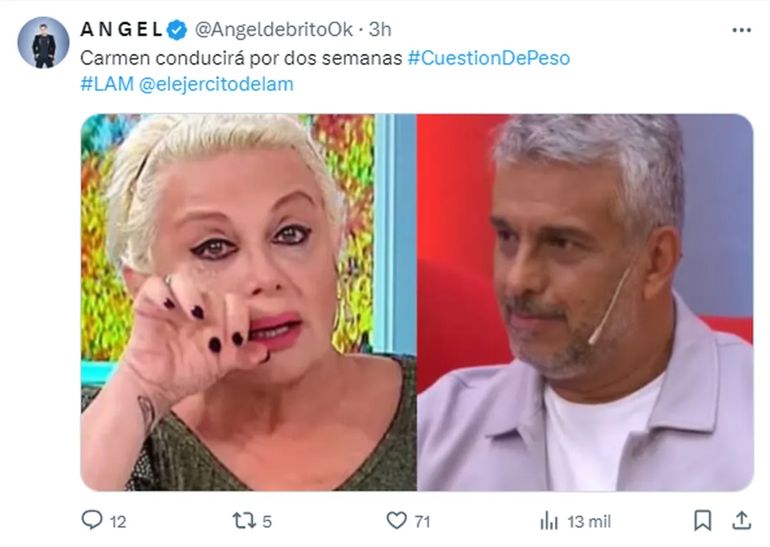This screenshot has height=547, width=770.
Task: Click the ANGEL display name
Action: click(122, 29)
